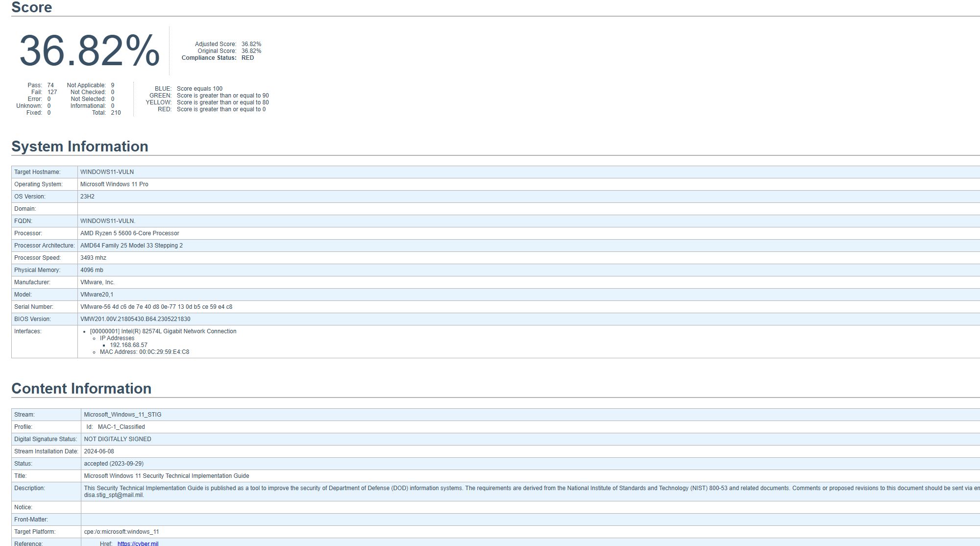Click the Total count 210

116,113
